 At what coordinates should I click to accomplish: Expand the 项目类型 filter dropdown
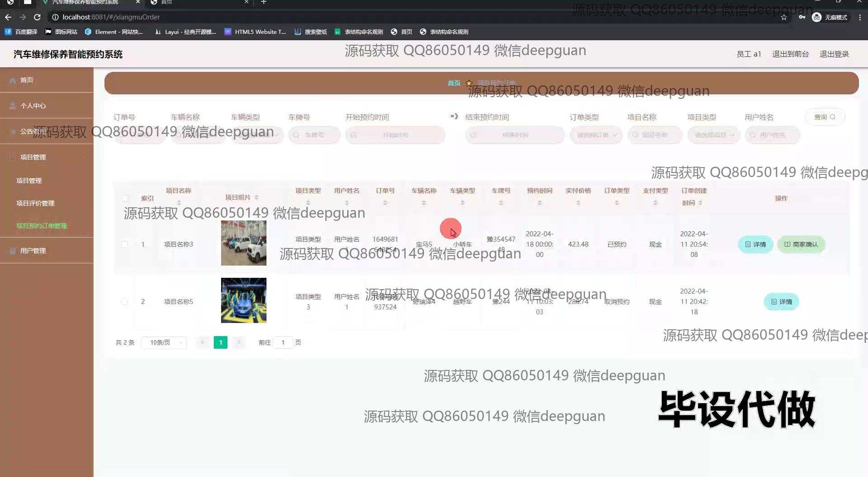click(713, 135)
